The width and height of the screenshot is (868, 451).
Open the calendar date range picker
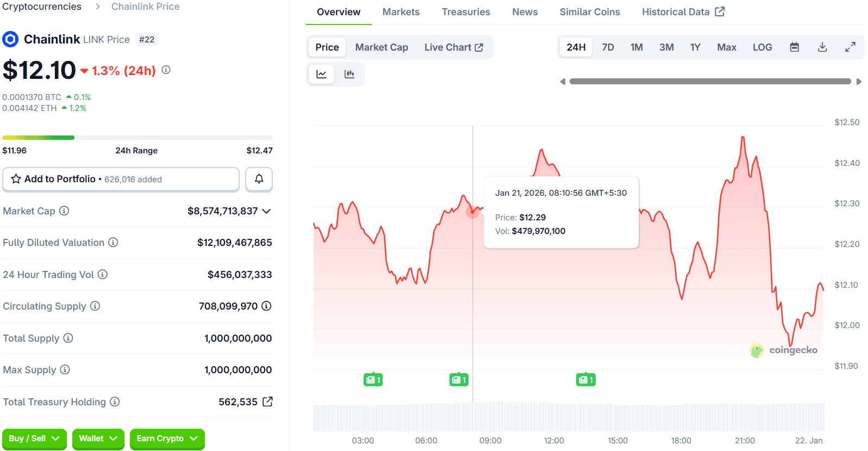tap(794, 47)
